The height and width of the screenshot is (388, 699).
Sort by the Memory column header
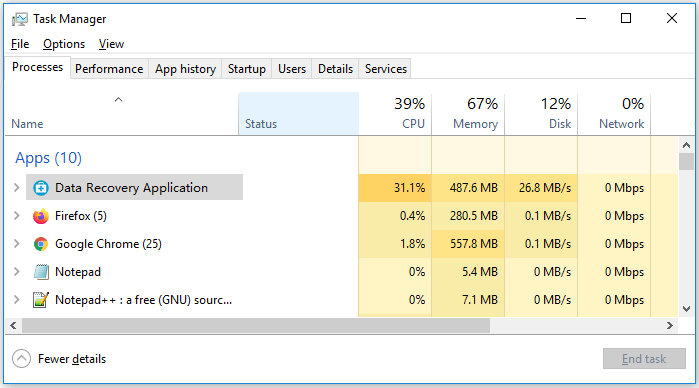tap(468, 114)
